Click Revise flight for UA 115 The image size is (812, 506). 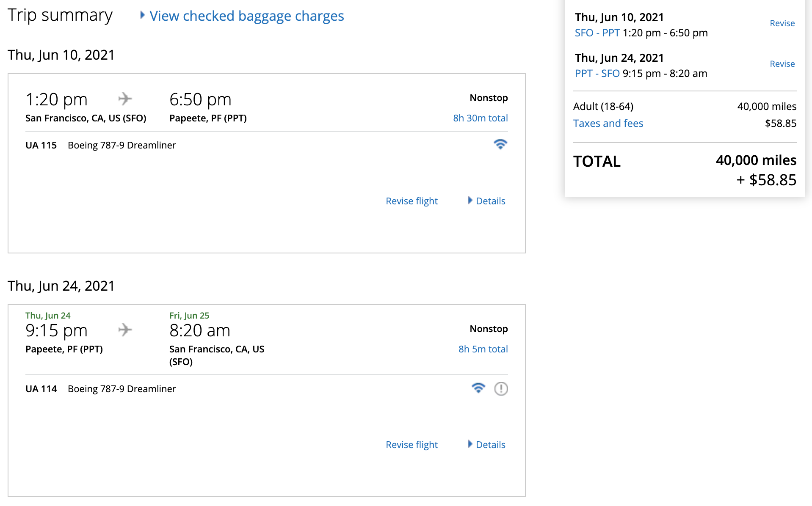(412, 201)
